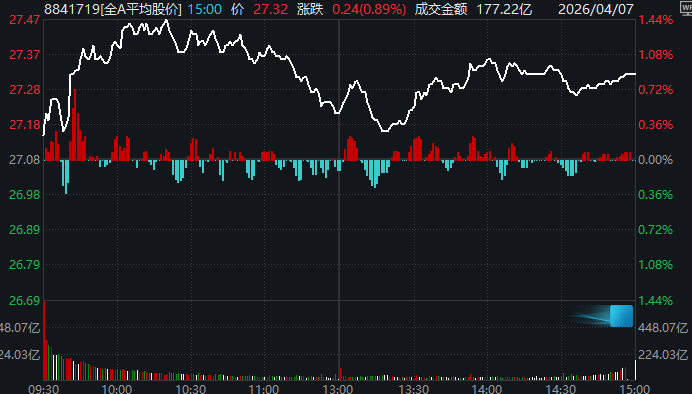Click the 15:00 label on the time axis
Screen dimensions: 692x394
click(x=635, y=389)
